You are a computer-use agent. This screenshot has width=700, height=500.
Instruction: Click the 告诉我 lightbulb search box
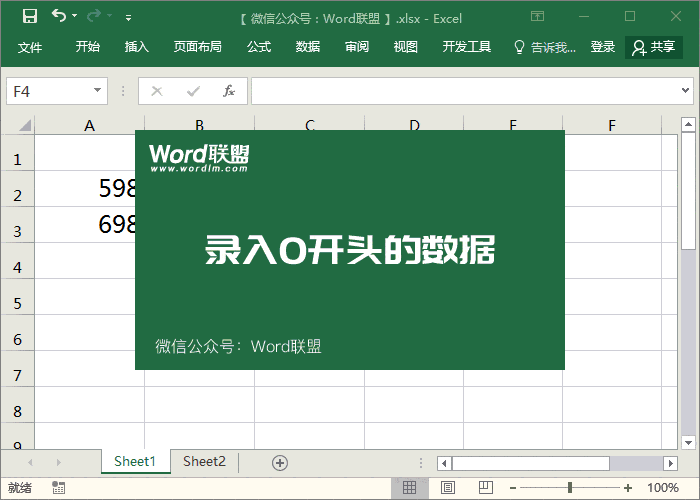click(545, 47)
